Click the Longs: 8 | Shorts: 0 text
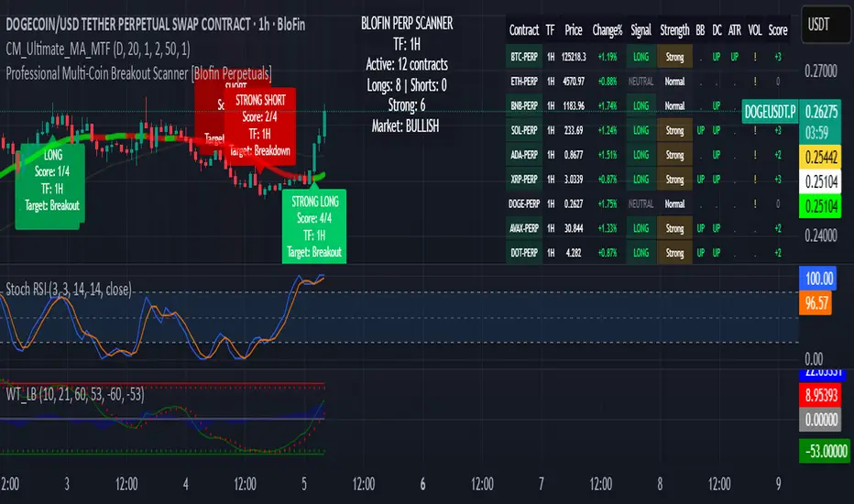The width and height of the screenshot is (854, 504). pos(407,85)
